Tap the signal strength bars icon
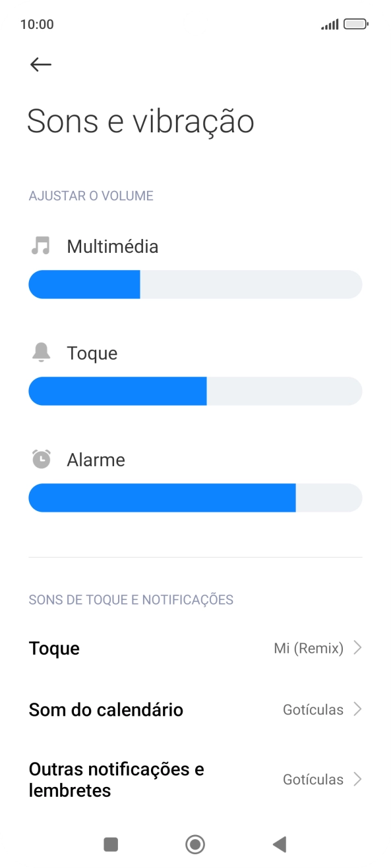Screen dimensions: 391x868 [x=329, y=23]
